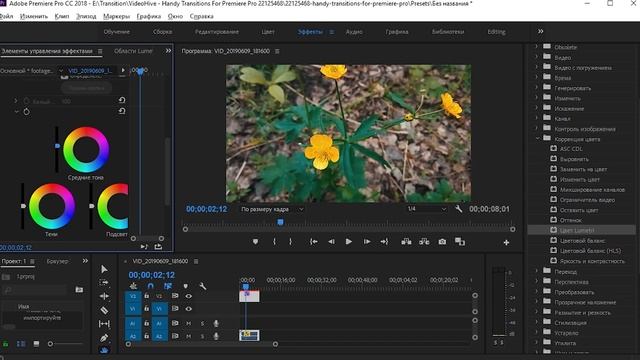Expand the Стилизация folder
Screen dimensions: 640x360
pyautogui.click(x=537, y=322)
